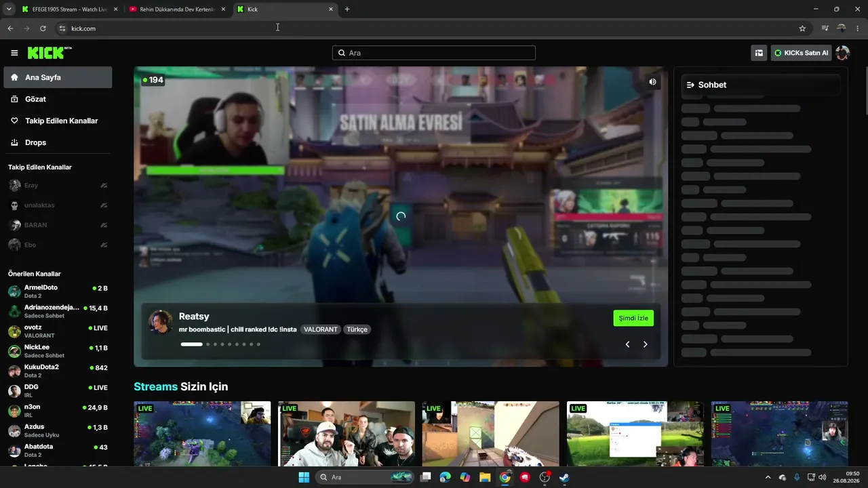The width and height of the screenshot is (868, 488).
Task: Switch to Rehin Dükkanında YouTube tab
Action: point(177,9)
